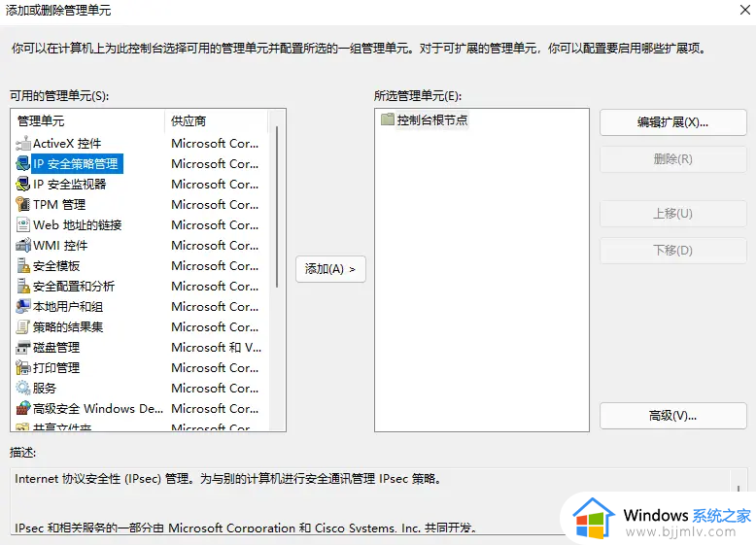This screenshot has width=756, height=545.
Task: Select the TPM 管理 entry
Action: coord(59,204)
